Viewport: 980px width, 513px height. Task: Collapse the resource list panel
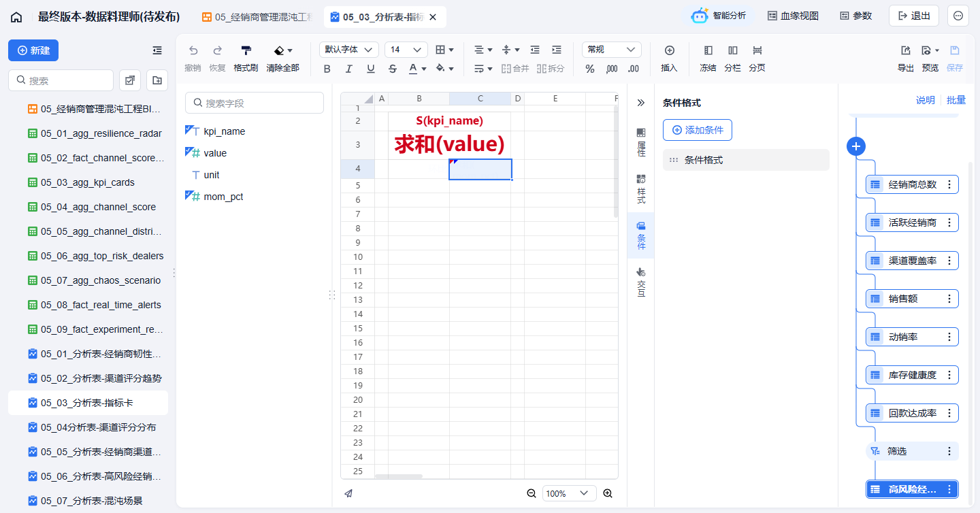(x=157, y=50)
